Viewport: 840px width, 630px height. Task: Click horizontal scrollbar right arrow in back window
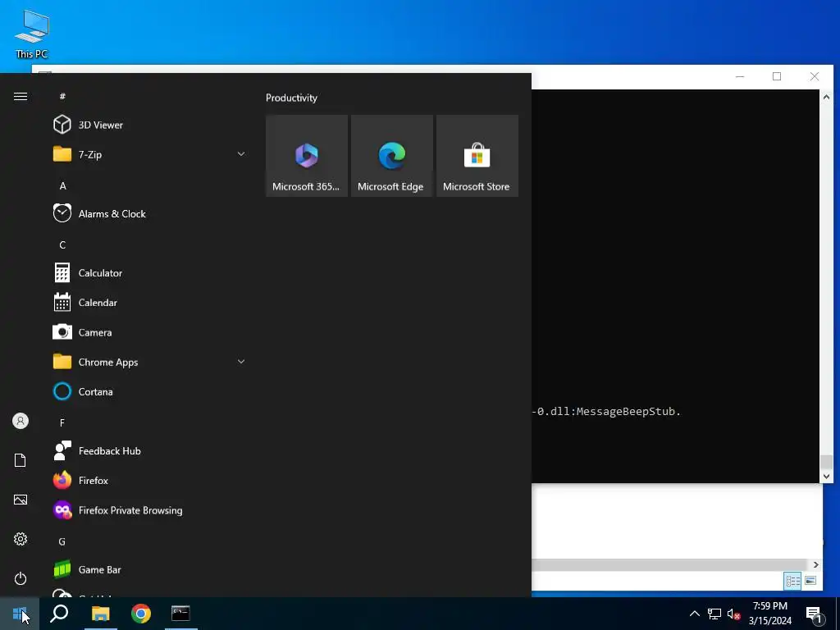(815, 564)
